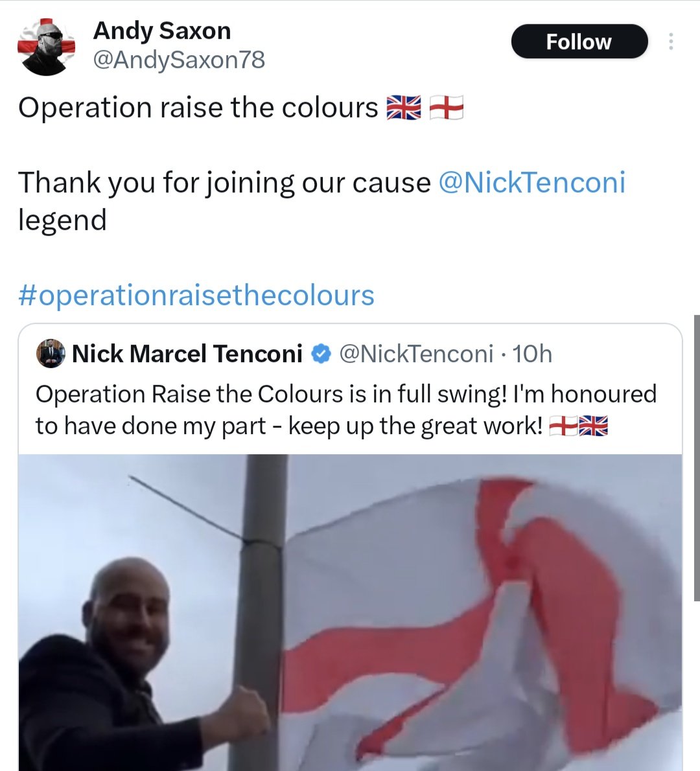Open Nick Marcel Tenconi's name in quote

coord(187,354)
